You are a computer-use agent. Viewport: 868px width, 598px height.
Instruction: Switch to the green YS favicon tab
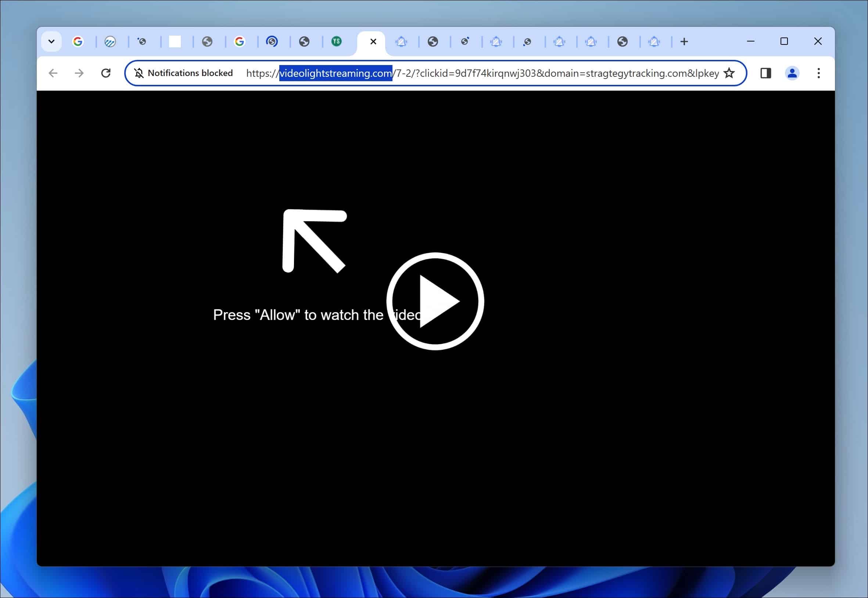(x=337, y=41)
